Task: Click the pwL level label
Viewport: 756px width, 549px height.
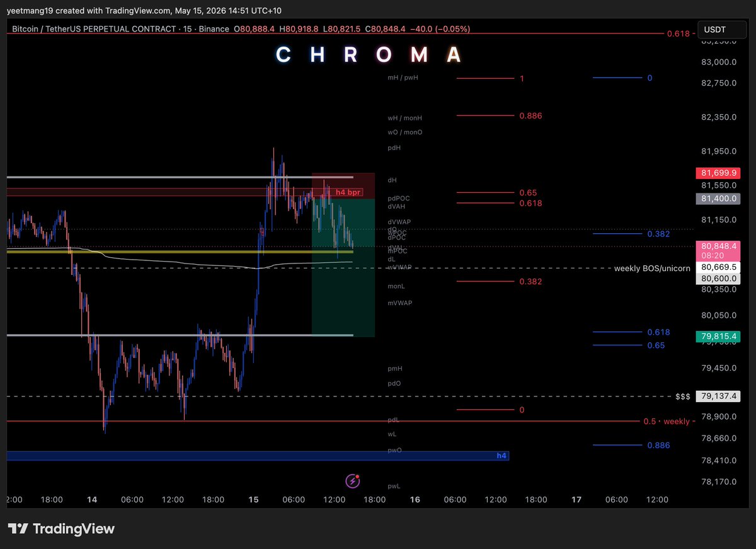Action: coord(394,486)
